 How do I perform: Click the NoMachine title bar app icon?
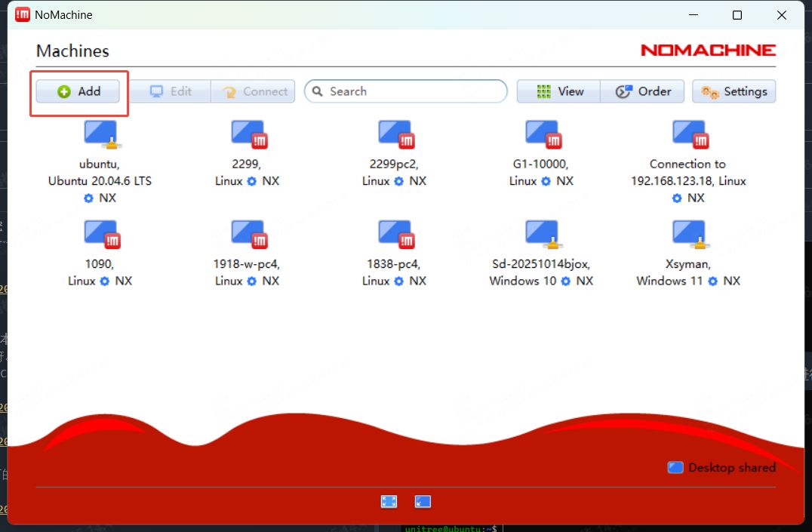(x=23, y=15)
